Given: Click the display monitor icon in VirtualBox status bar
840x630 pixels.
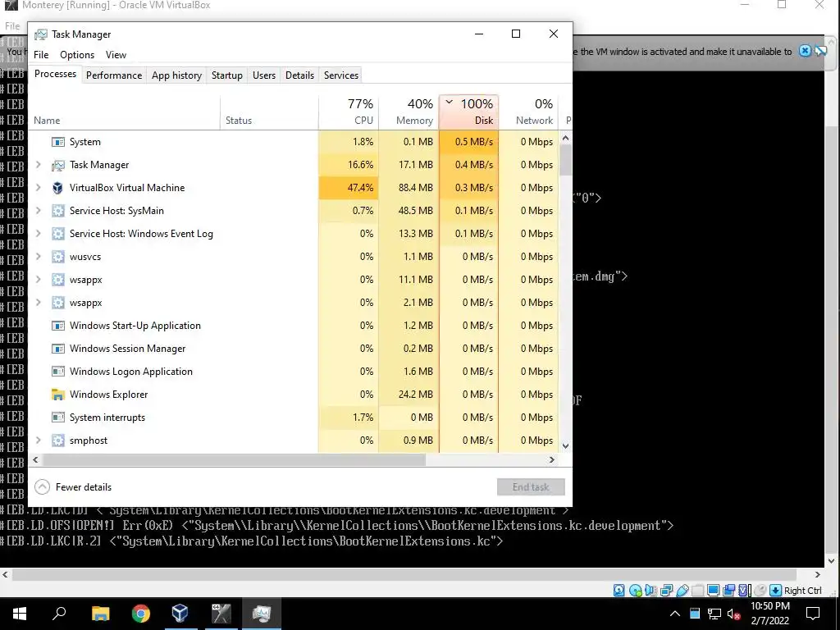Looking at the screenshot, I should [x=713, y=591].
